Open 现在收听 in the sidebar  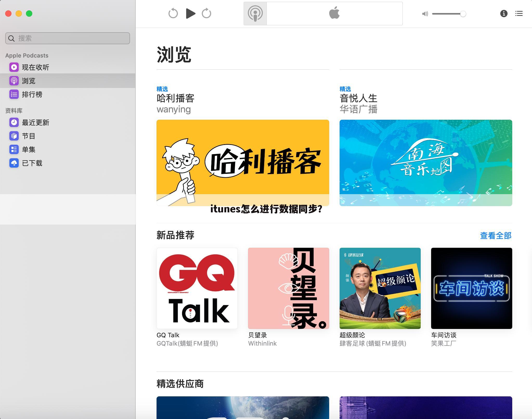[35, 67]
